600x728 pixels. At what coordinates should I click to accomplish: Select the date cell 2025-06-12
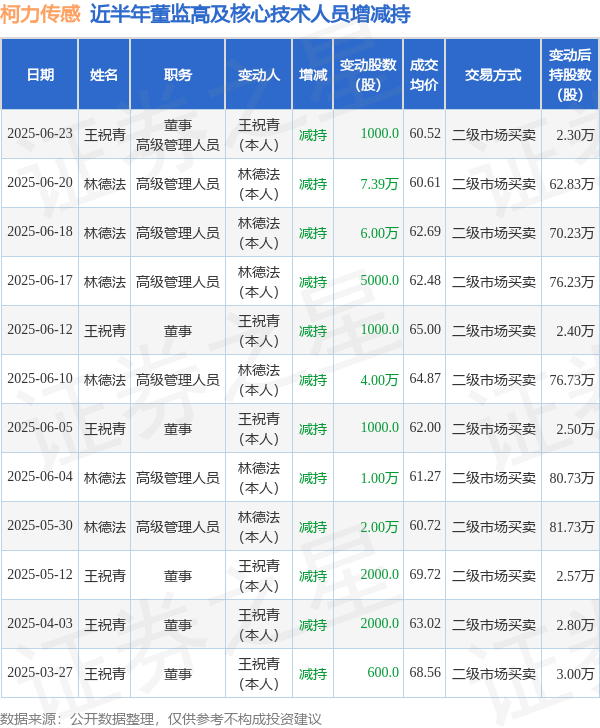tap(40, 330)
